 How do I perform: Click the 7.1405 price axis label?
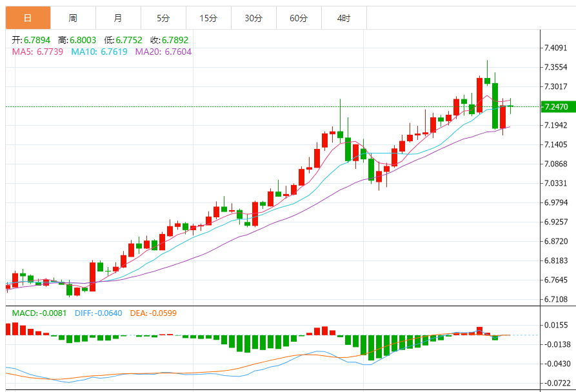556,144
